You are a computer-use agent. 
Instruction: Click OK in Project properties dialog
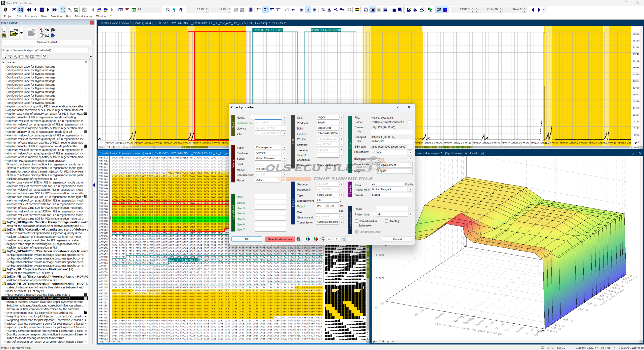[247, 239]
